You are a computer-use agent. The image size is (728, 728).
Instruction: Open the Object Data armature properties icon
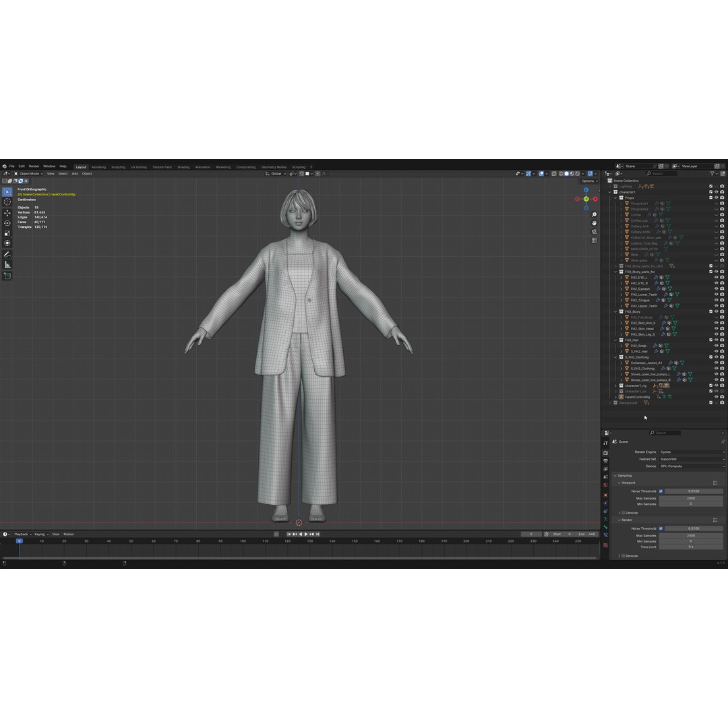point(605,519)
